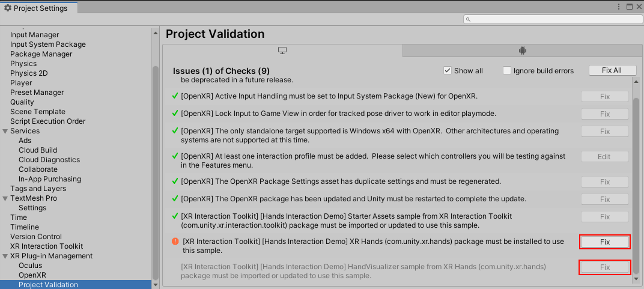Switch to the Android platform tab
The width and height of the screenshot is (644, 289).
[x=522, y=50]
